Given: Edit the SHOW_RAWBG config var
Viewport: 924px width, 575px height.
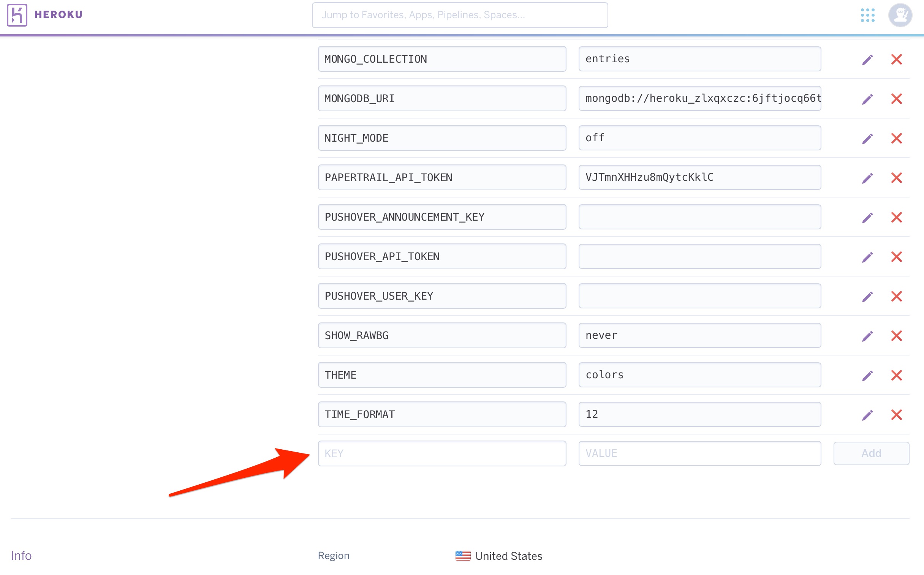Looking at the screenshot, I should [x=867, y=336].
